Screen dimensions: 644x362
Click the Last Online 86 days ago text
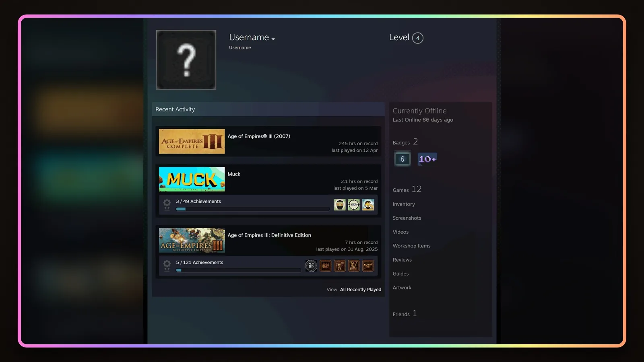[423, 120]
